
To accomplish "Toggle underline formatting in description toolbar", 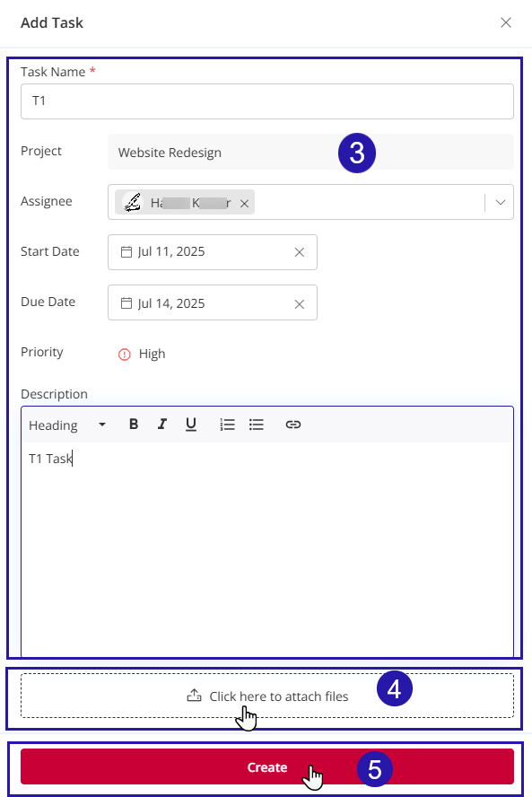I will tap(191, 424).
